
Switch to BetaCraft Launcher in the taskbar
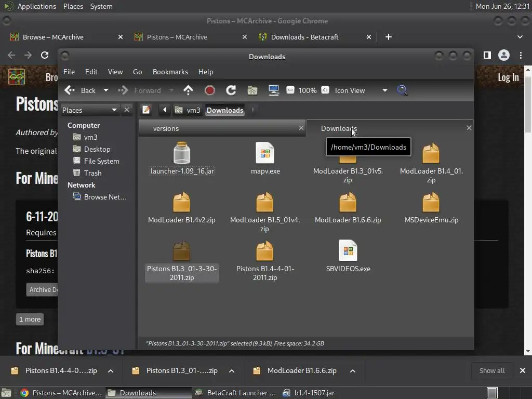pyautogui.click(x=236, y=393)
